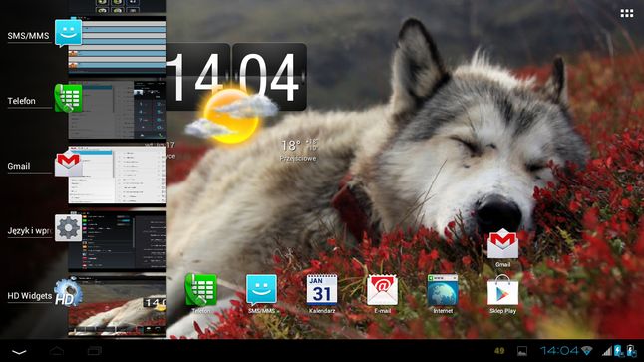
Task: Select the Język i wpro label
Action: pos(30,231)
